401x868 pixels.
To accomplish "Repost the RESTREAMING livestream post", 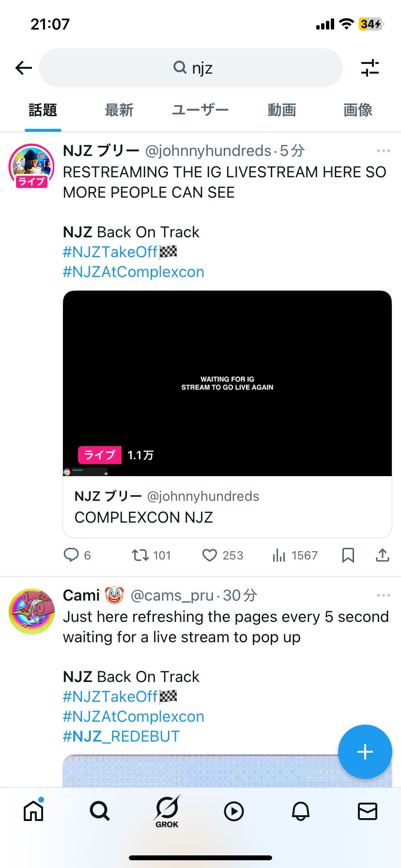I will 141,555.
